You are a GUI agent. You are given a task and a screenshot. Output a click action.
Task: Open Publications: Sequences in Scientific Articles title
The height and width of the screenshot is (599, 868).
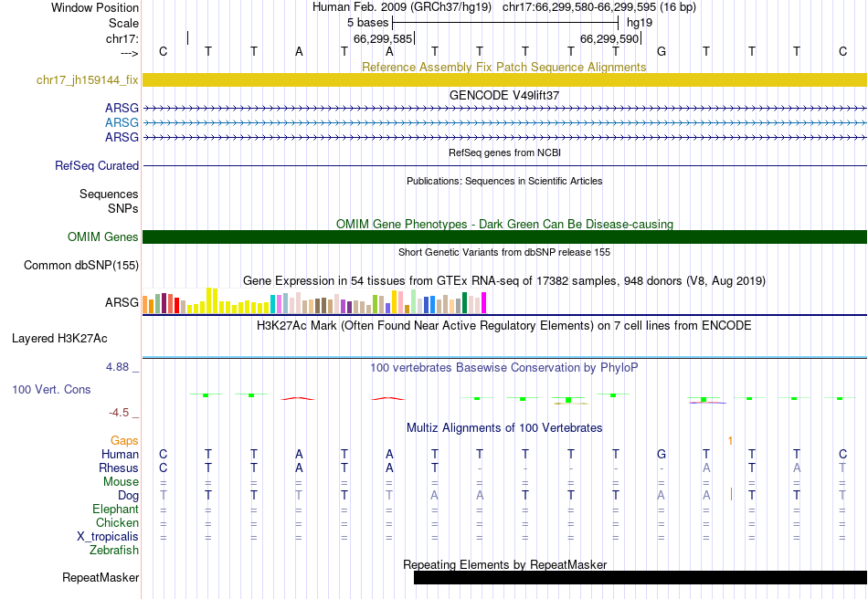point(504,181)
